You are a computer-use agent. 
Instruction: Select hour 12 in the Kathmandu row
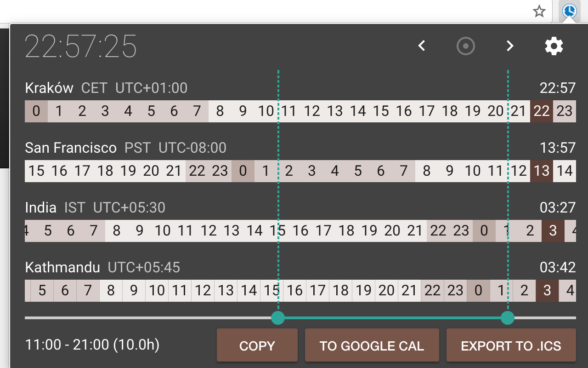coord(203,291)
